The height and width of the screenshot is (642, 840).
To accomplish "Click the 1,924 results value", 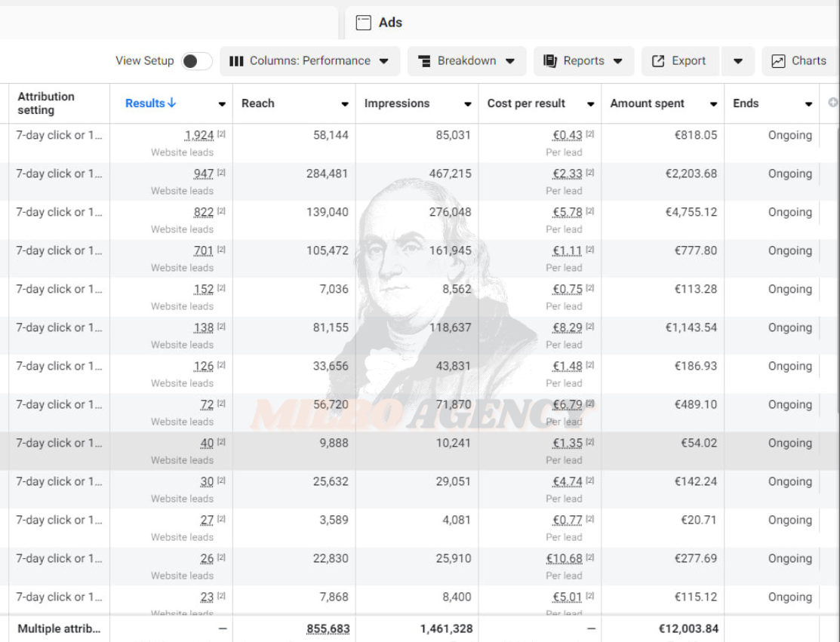I will point(199,135).
